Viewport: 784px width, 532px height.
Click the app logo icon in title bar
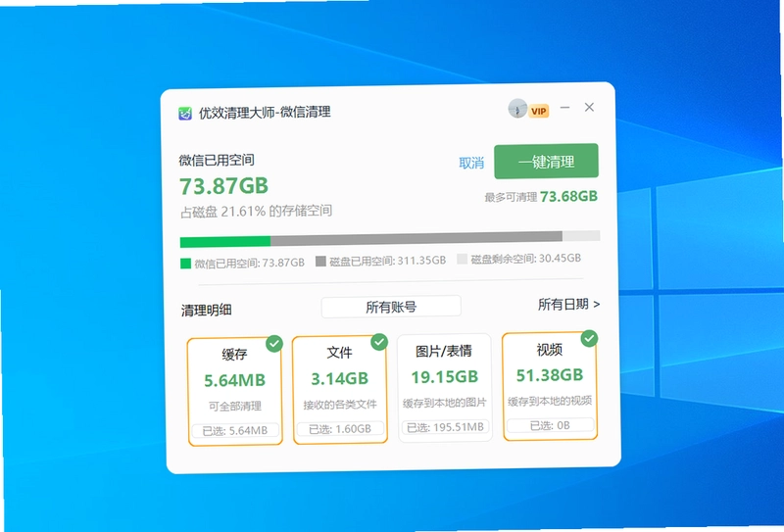coord(185,114)
